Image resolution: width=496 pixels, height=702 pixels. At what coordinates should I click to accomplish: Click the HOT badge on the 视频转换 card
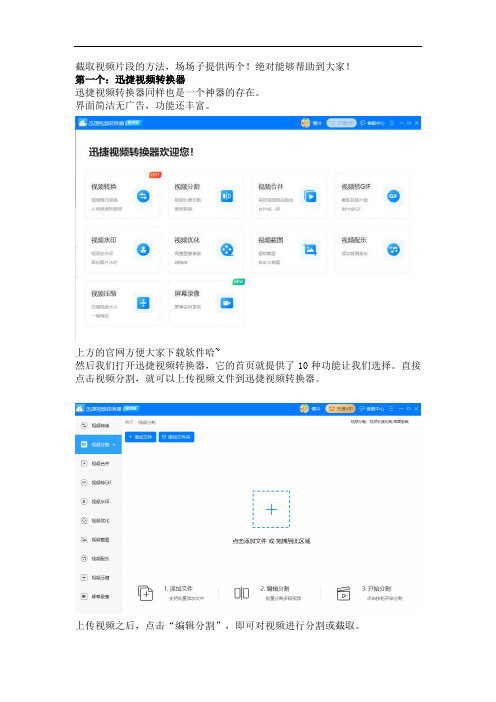click(x=155, y=175)
